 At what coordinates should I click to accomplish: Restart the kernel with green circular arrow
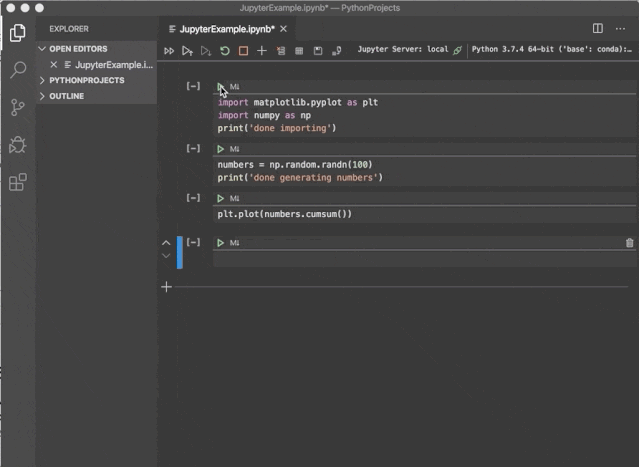coord(224,50)
